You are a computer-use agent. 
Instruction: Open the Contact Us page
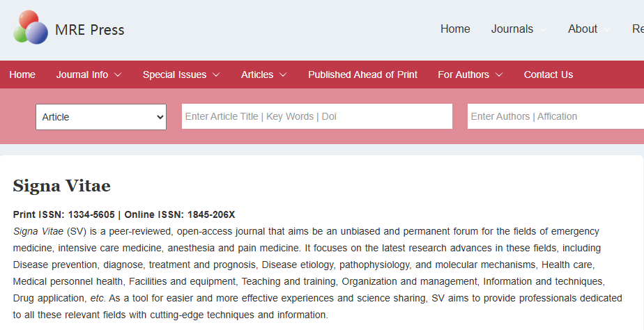coord(549,74)
